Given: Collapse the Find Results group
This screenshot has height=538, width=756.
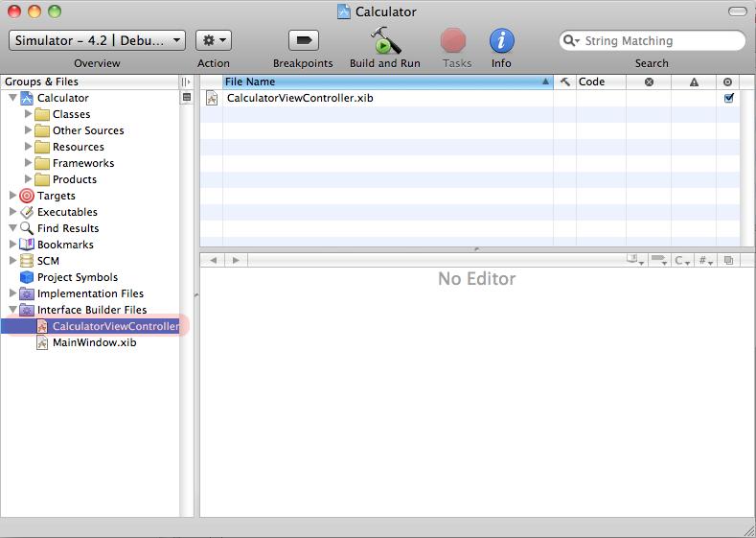Looking at the screenshot, I should 13,228.
